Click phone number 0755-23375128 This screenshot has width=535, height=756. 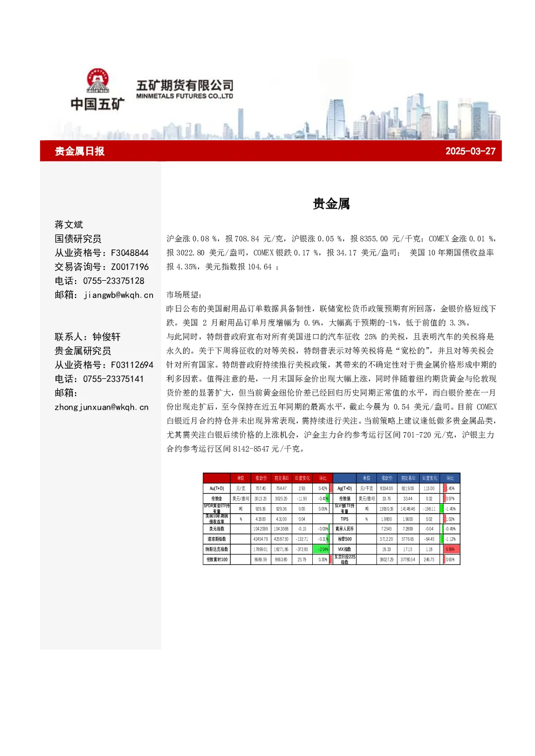114,281
